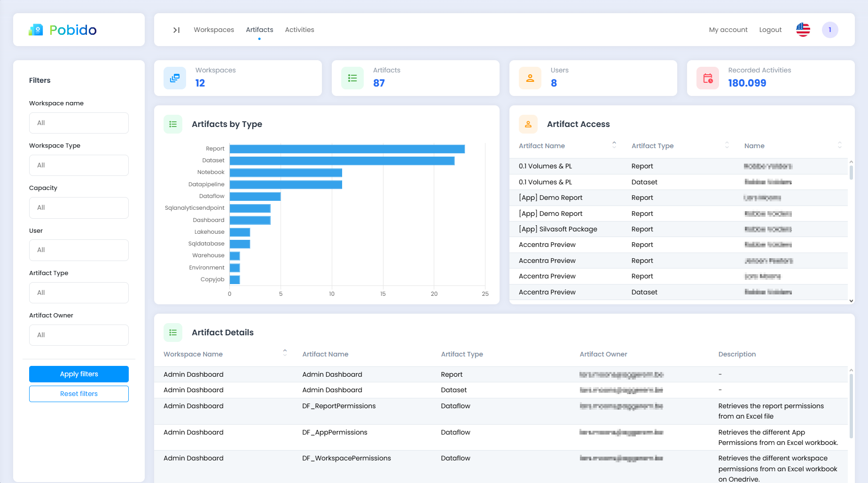Viewport: 868px width, 483px height.
Task: Click the Pobido logo icon
Action: [36, 30]
